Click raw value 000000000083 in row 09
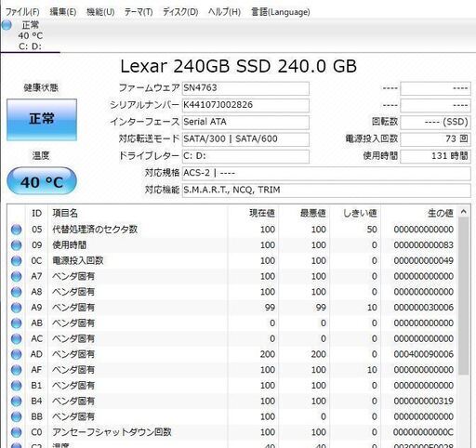The image size is (476, 448). tap(423, 245)
